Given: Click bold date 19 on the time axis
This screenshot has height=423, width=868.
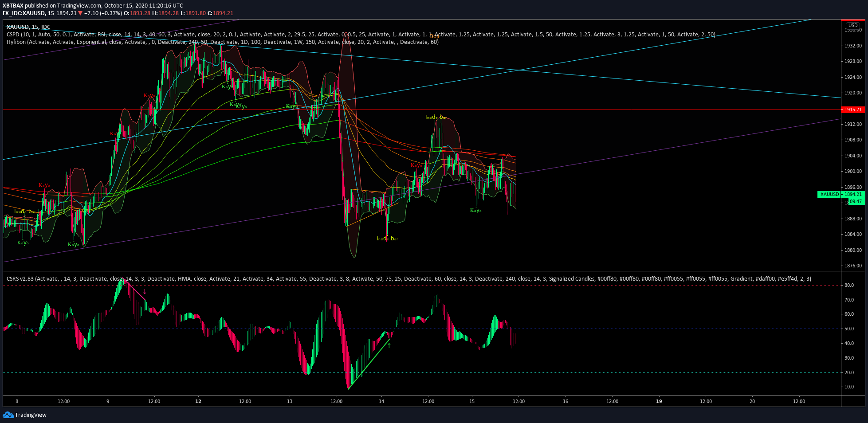Looking at the screenshot, I should click(x=659, y=401).
